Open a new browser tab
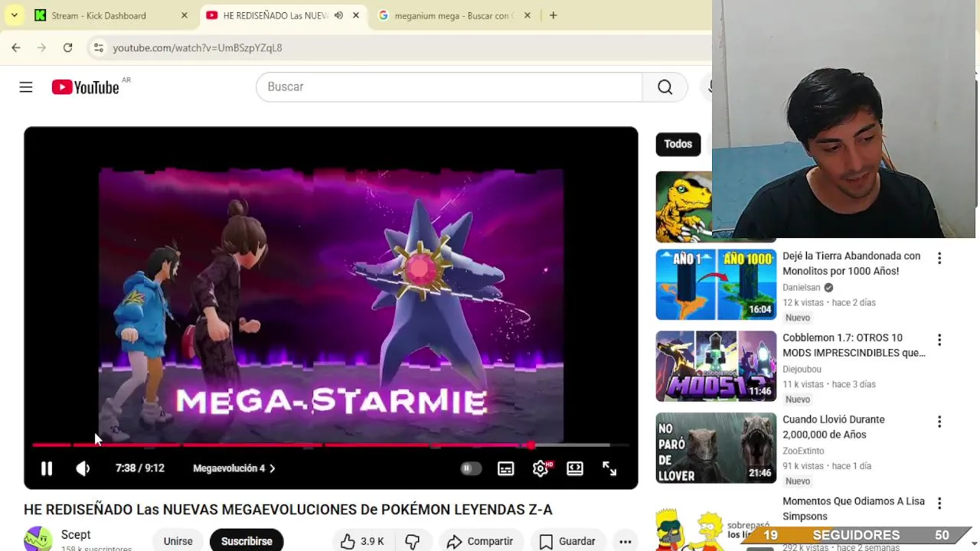This screenshot has height=551, width=980. (553, 15)
